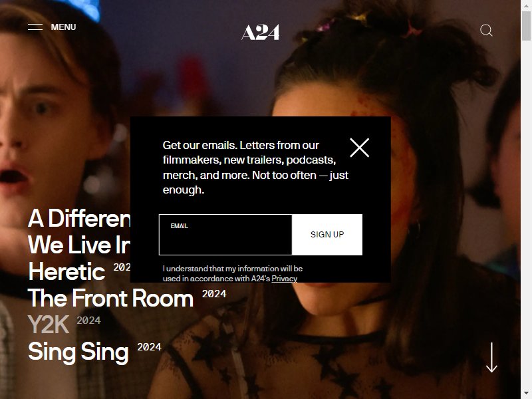Open A Different Man film title
This screenshot has width=532, height=399.
[x=79, y=218]
